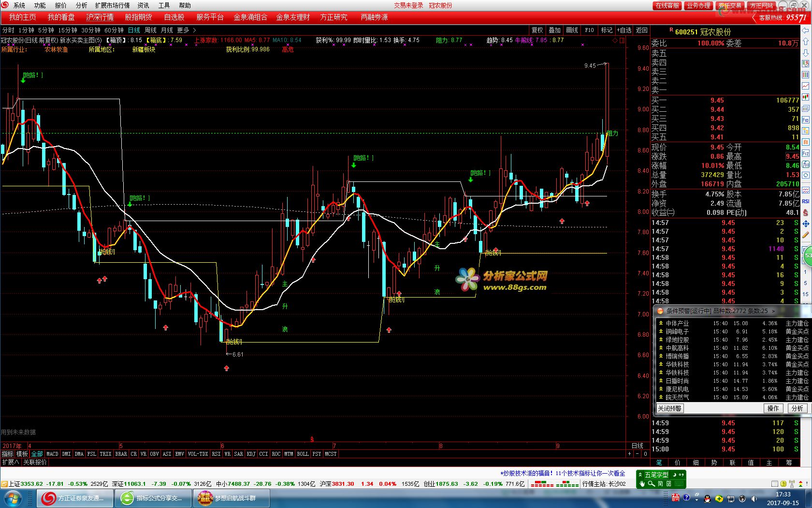
Task: Click the down arrow icon in right toolbar
Action: [805, 53]
